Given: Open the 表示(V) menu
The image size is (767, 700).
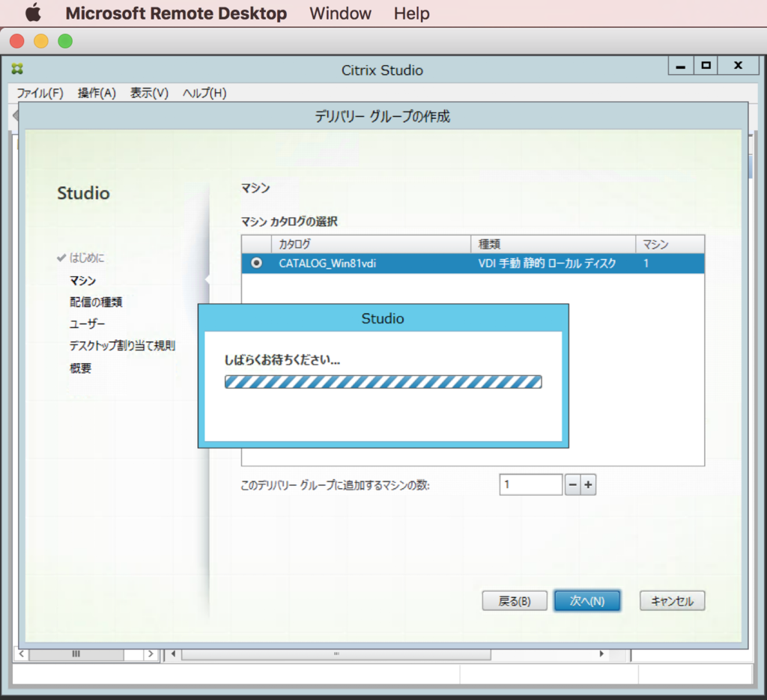Looking at the screenshot, I should click(x=149, y=93).
